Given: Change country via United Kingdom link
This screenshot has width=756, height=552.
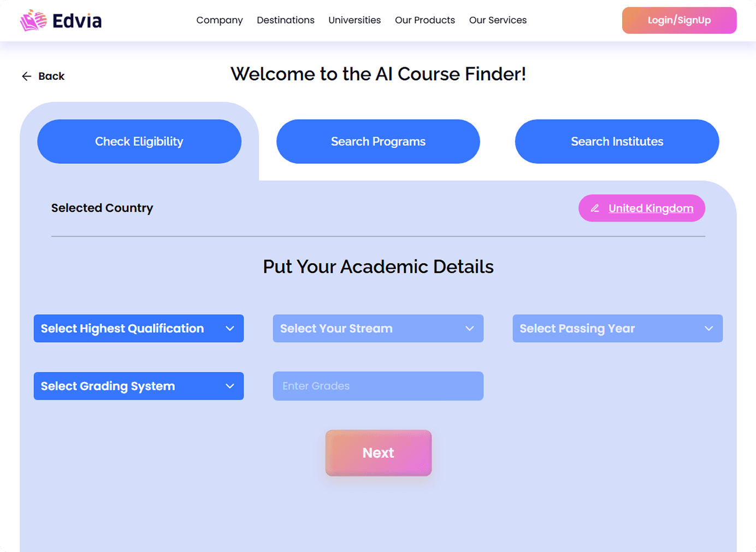Looking at the screenshot, I should (x=651, y=208).
